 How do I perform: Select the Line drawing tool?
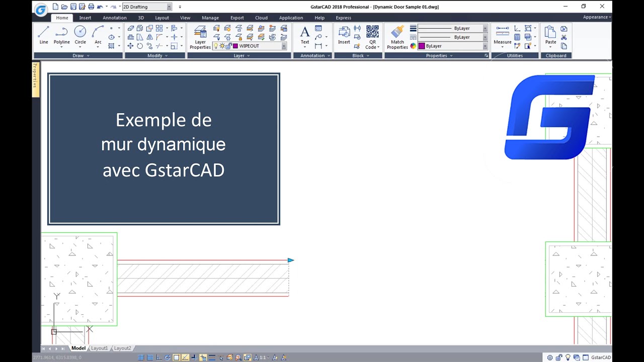[44, 35]
